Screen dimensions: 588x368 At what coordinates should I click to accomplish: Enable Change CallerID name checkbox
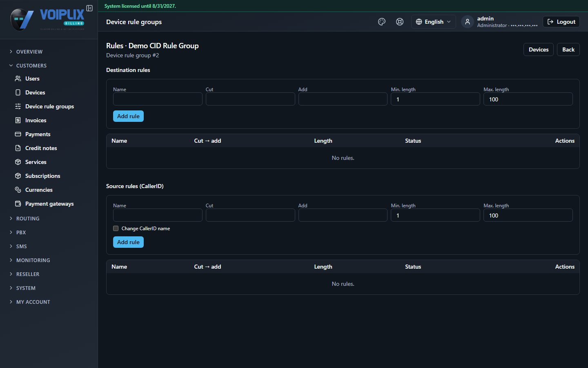click(x=116, y=229)
